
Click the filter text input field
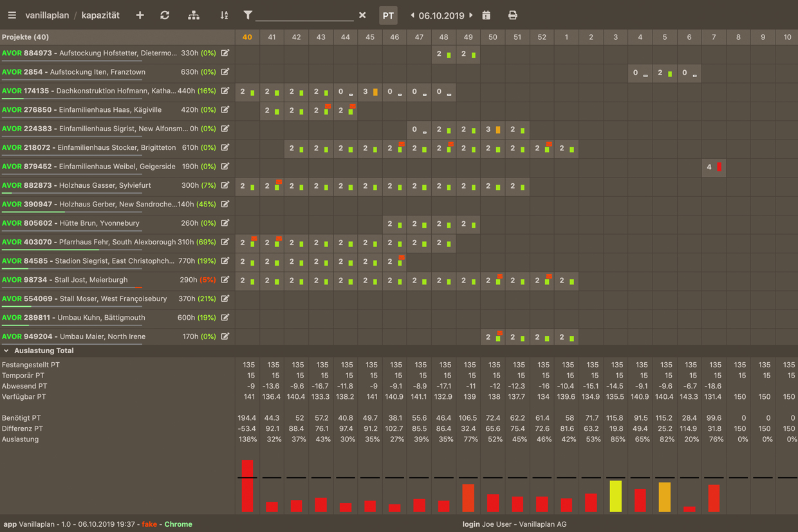[304, 15]
